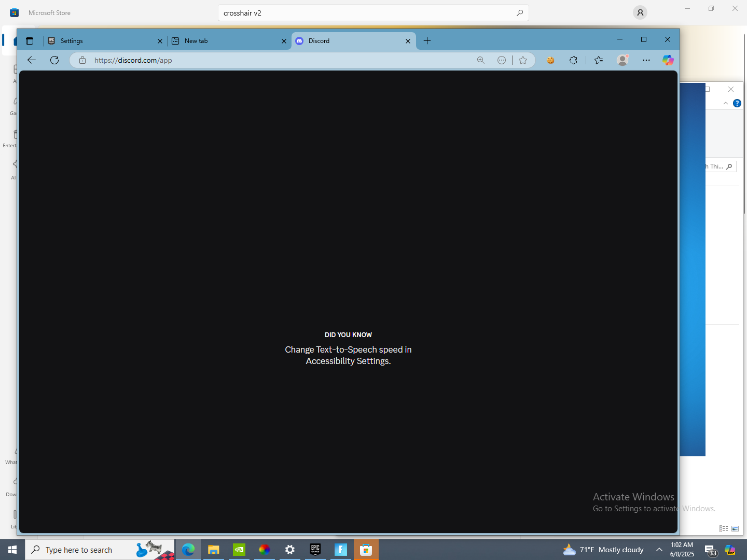
Task: Add this page to favorites star
Action: (523, 60)
